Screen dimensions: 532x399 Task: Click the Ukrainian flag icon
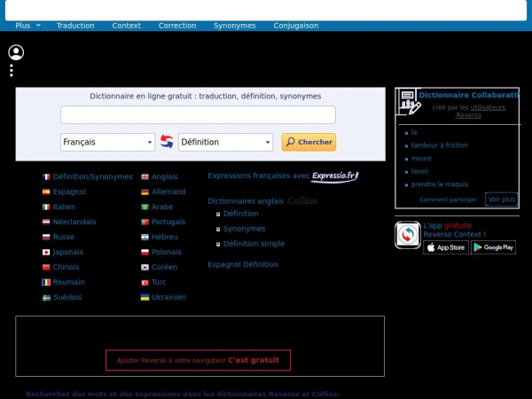pyautogui.click(x=145, y=298)
